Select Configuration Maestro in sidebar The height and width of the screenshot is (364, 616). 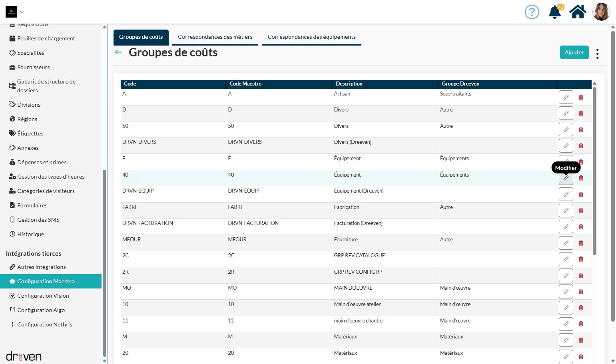tap(51, 281)
